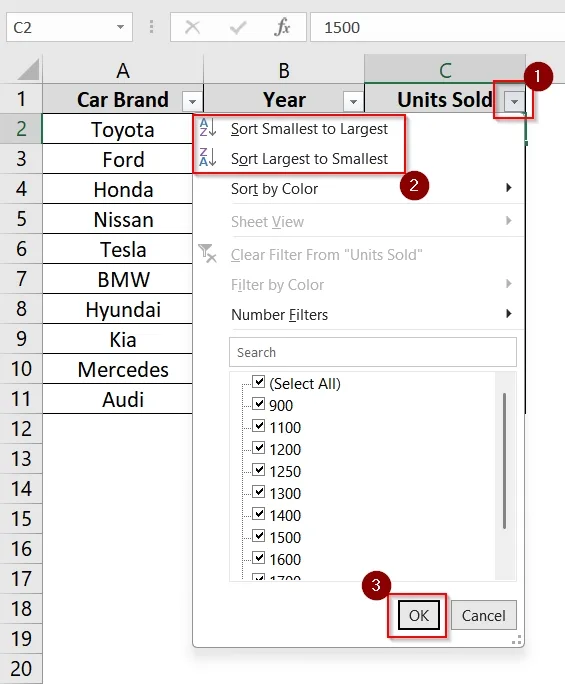Click the Name Box showing C2

point(69,27)
